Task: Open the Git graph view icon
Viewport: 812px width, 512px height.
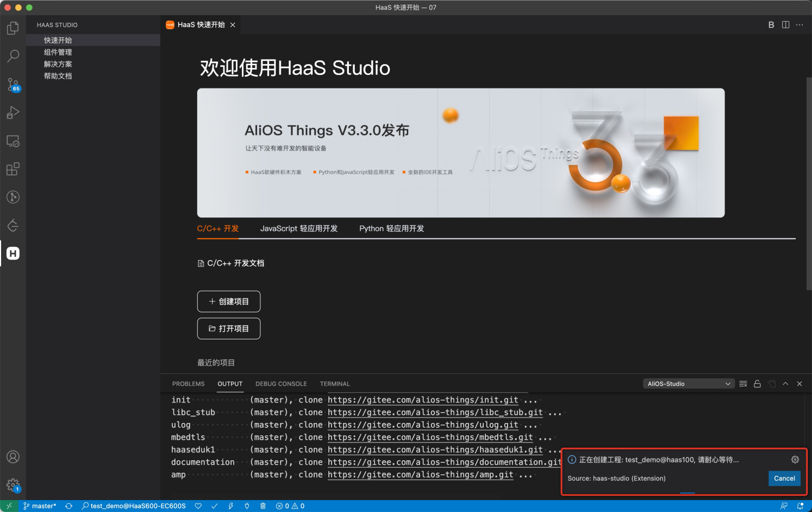Action: [x=13, y=197]
